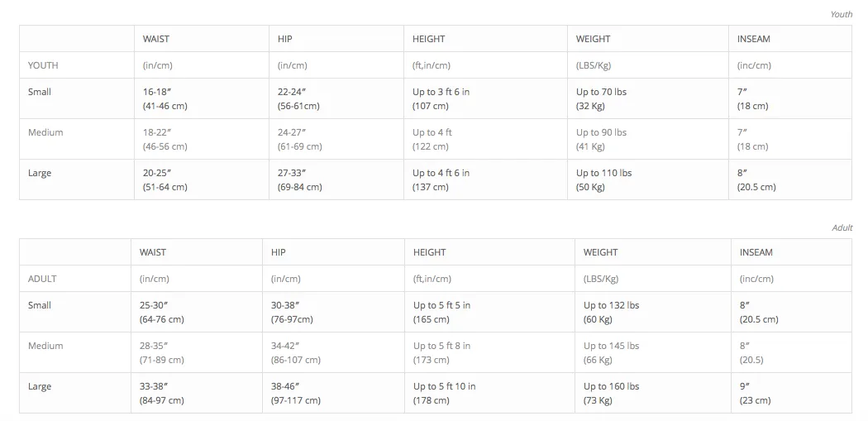Viewport: 868px width, 421px height.
Task: Select the Youth table HIP header
Action: [284, 39]
